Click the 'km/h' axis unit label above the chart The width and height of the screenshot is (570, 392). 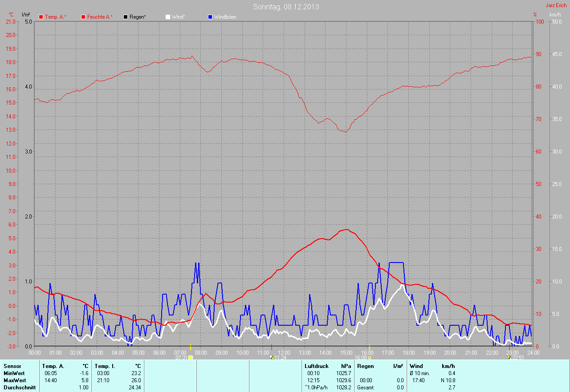[x=555, y=15]
